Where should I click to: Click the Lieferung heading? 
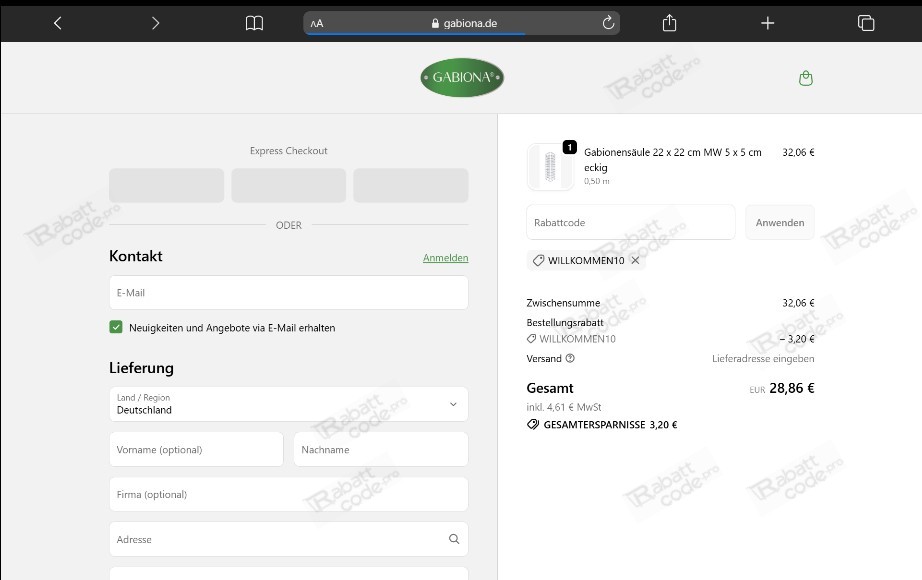pyautogui.click(x=141, y=368)
